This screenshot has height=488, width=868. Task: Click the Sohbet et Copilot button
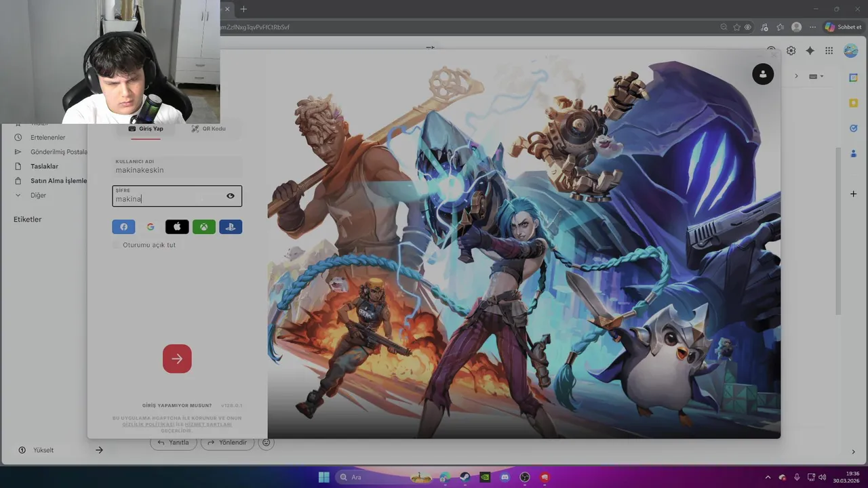click(843, 27)
